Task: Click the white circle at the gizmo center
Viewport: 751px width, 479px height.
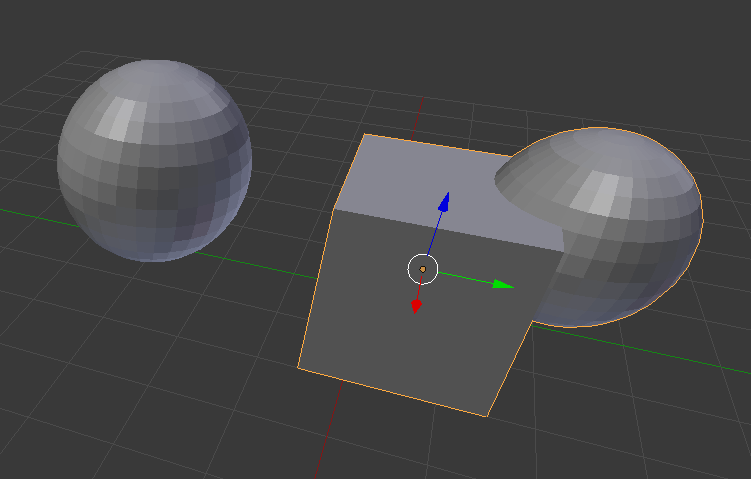Action: (422, 269)
